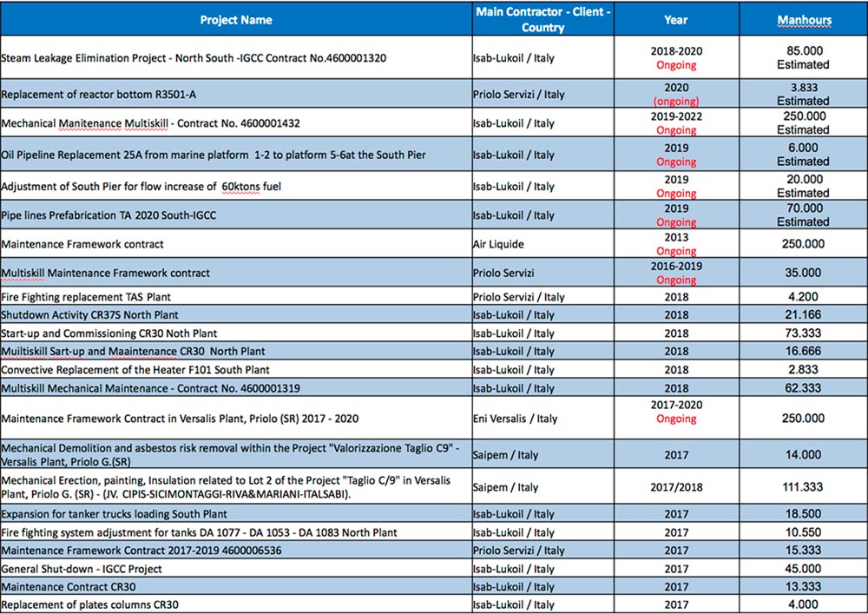Select the 20.000 Estimated manhours cell
Screen dimensions: 868x614
pyautogui.click(x=804, y=186)
